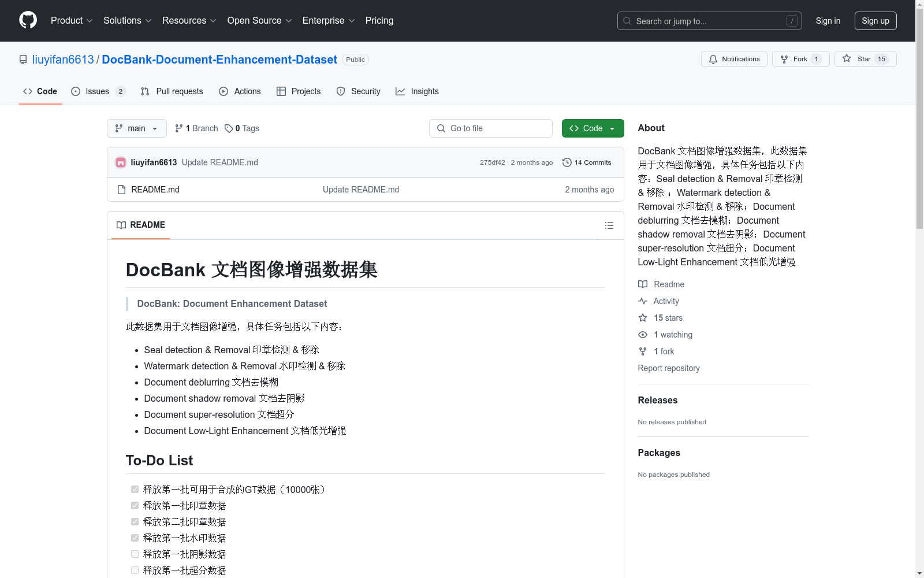924x578 pixels.
Task: Click the commits history clock icon
Action: click(566, 162)
